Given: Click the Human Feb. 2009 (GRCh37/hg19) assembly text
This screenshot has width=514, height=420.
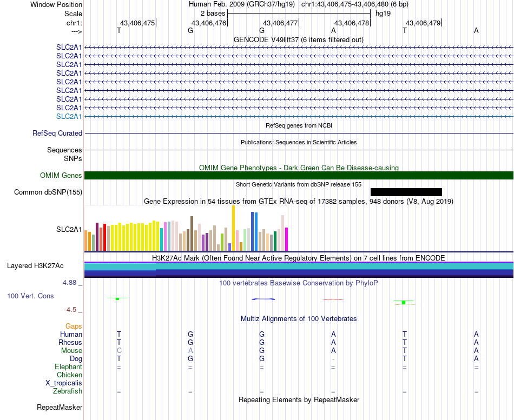Looking at the screenshot, I should [242, 4].
